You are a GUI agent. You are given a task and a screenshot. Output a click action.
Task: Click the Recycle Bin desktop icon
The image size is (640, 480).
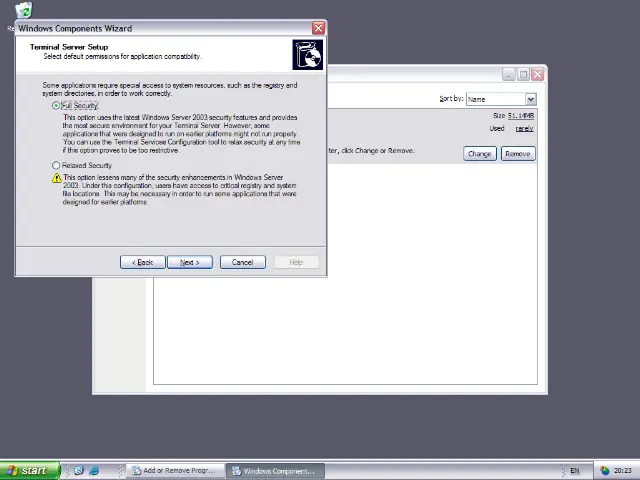click(x=24, y=10)
